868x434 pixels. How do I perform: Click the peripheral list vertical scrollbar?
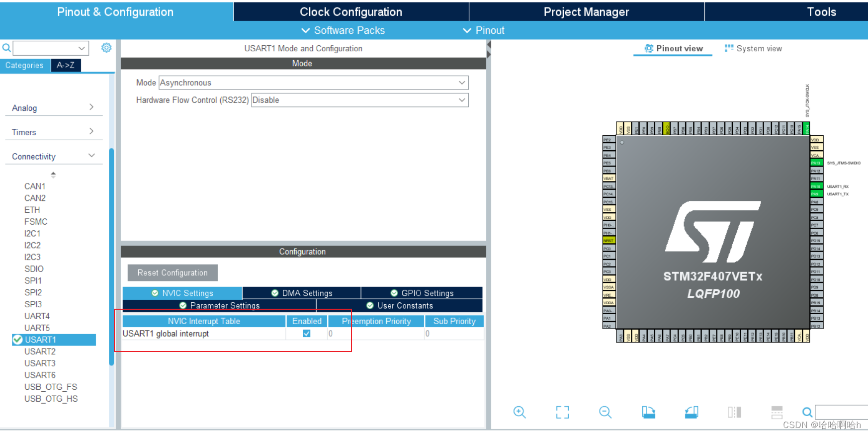click(x=111, y=256)
